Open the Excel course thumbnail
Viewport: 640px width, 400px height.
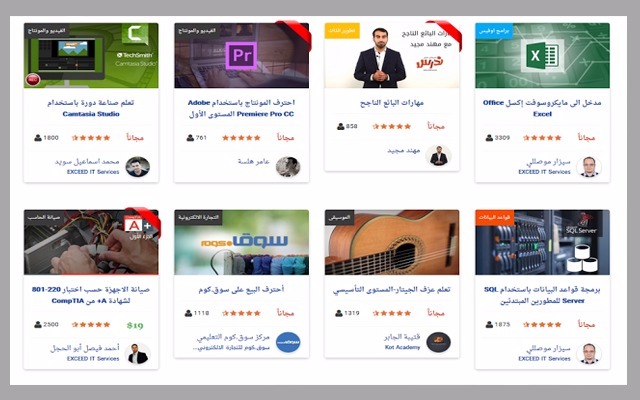542,56
